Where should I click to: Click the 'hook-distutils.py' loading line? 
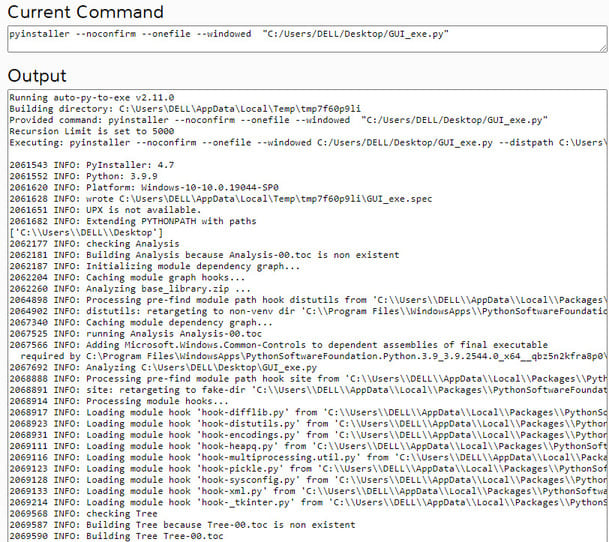[x=308, y=424]
